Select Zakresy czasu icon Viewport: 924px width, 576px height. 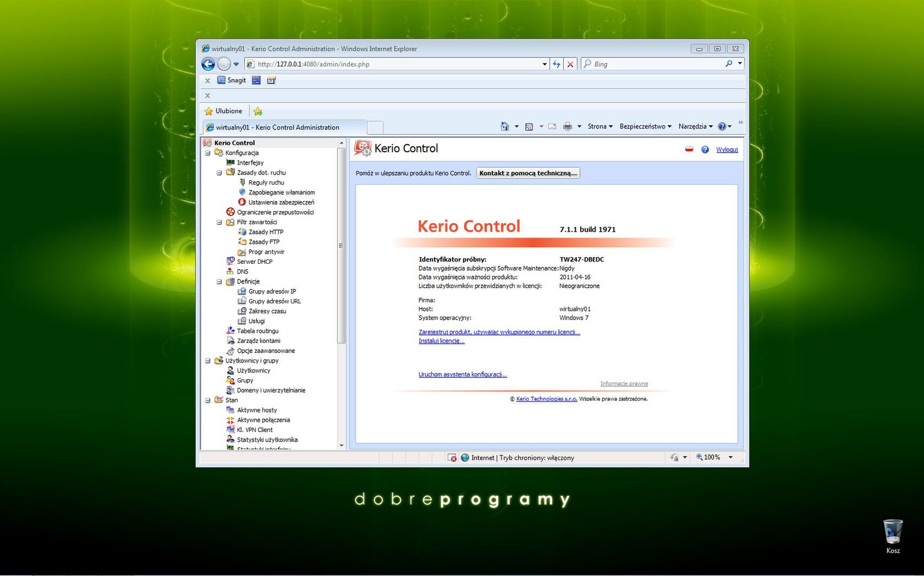(x=242, y=311)
